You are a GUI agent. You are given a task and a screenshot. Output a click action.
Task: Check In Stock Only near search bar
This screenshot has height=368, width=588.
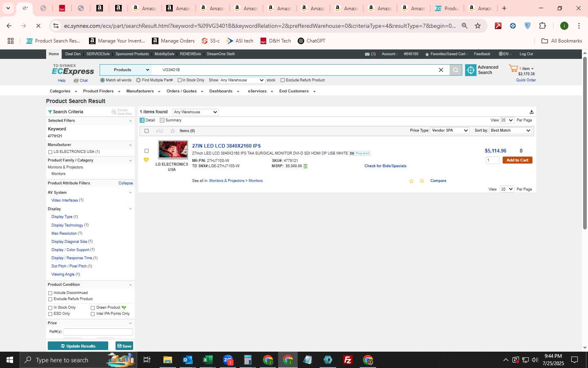tap(180, 80)
